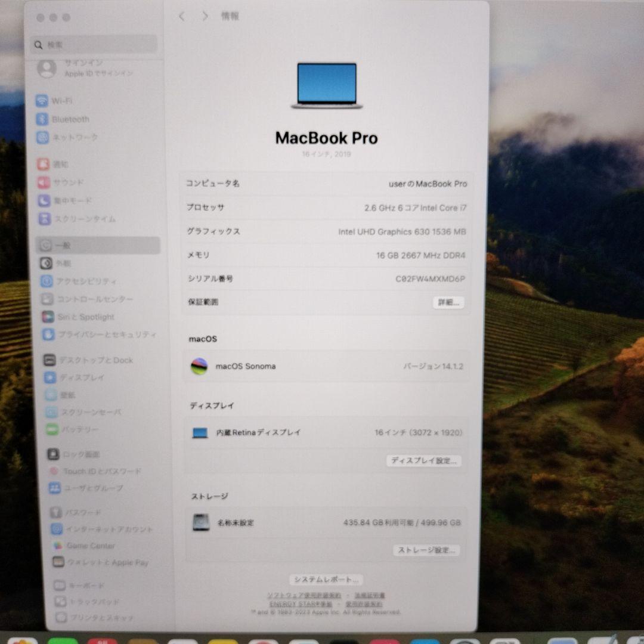Click inside the search field
This screenshot has height=644, width=644.
[x=93, y=44]
